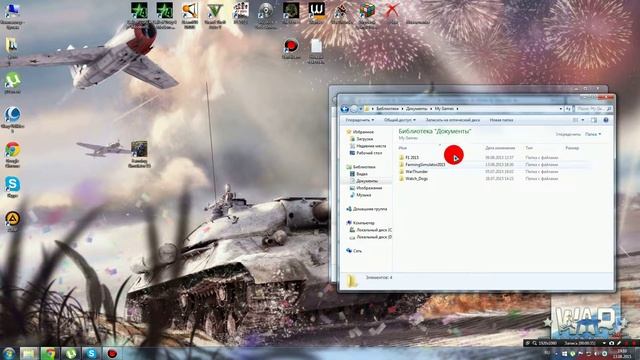
Task: Sort by the Тип column header
Action: (x=529, y=148)
